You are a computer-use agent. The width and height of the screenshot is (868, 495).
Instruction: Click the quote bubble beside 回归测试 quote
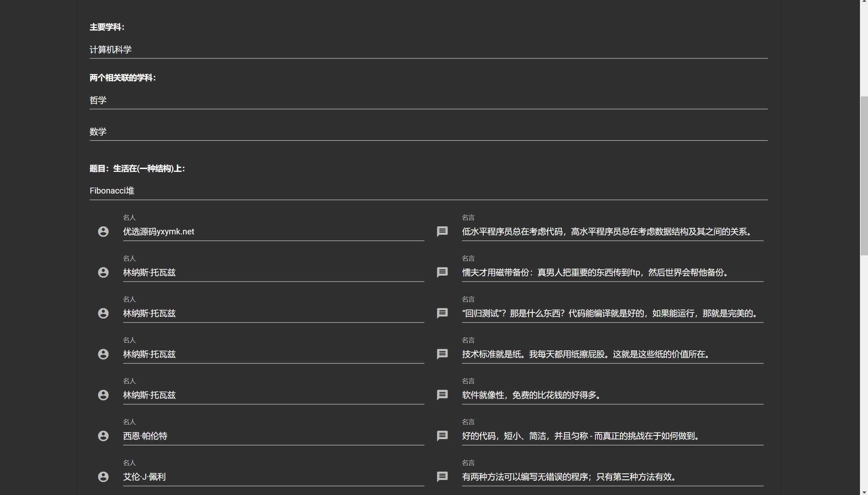[x=442, y=313]
